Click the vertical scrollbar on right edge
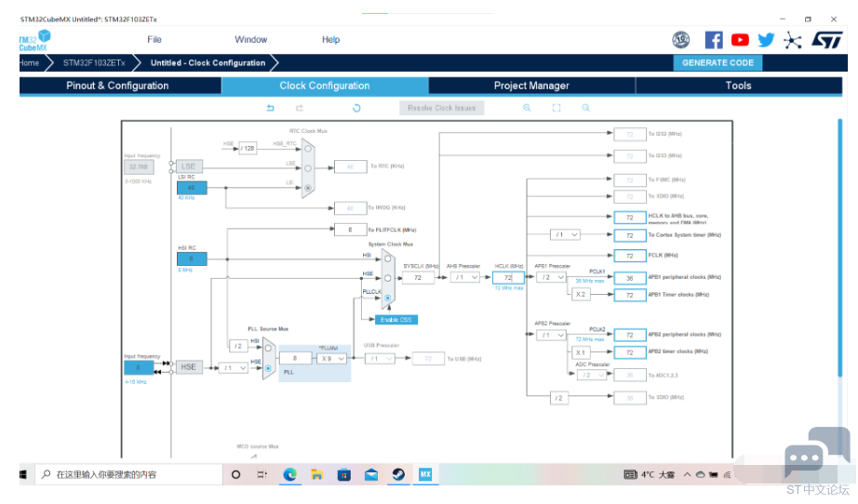 (840, 247)
